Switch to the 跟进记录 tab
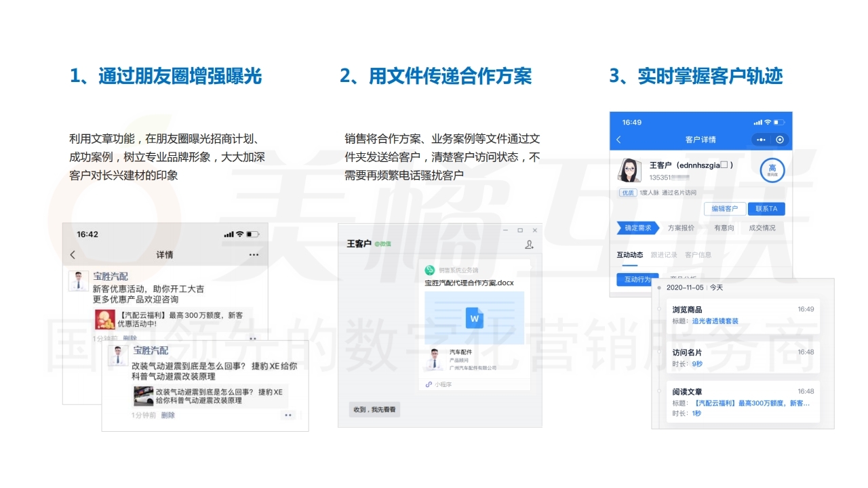This screenshot has width=868, height=488. (x=664, y=255)
